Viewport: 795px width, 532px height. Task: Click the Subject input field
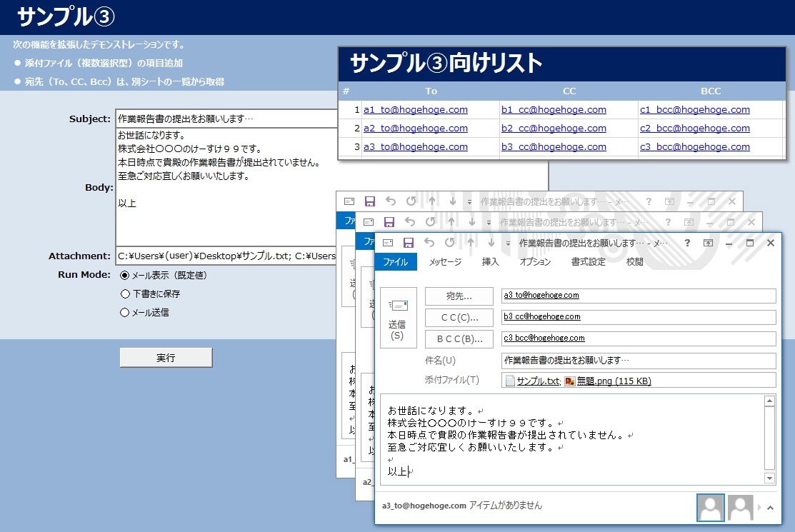point(226,119)
